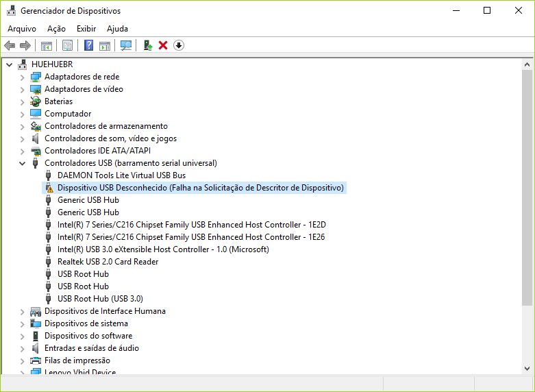Expand the Computador category
Screen dimensions: 535x392
click(x=23, y=114)
